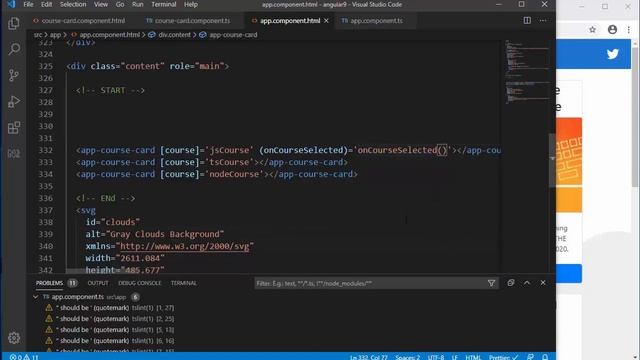Click the editor vertical scrollbar thumb
640x360 pixels.
(552, 160)
